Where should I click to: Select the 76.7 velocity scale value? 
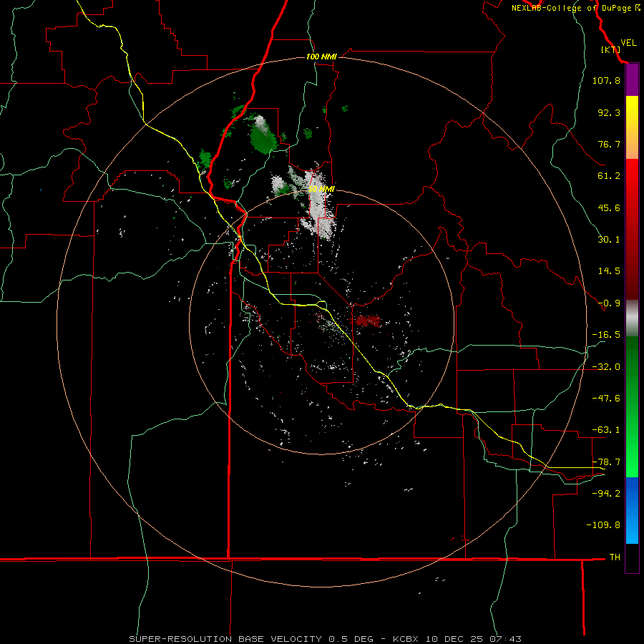pyautogui.click(x=609, y=144)
